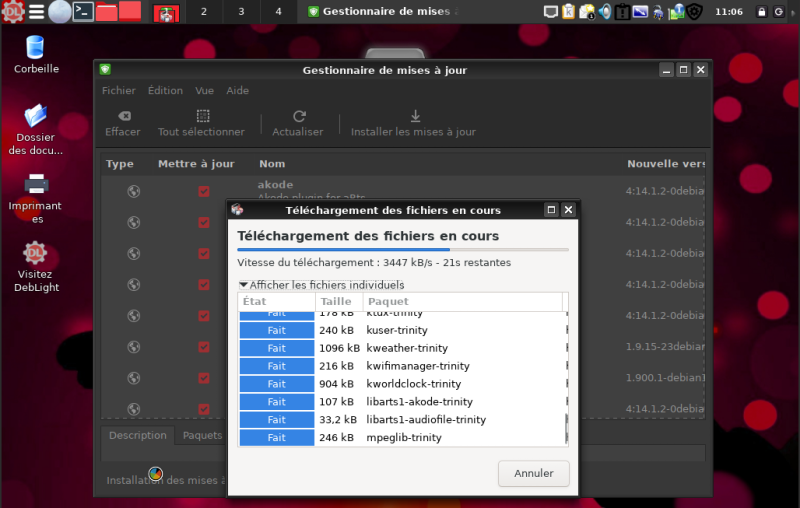Open the DebLight main menu logo

click(x=12, y=12)
